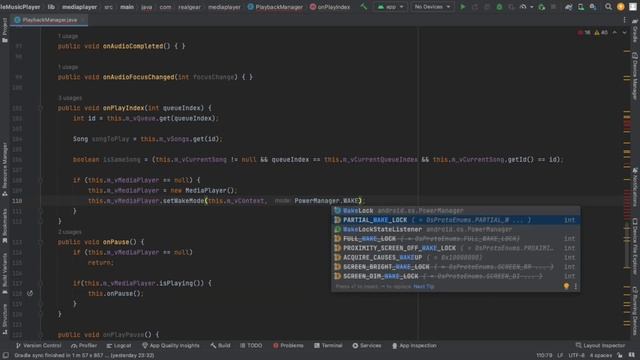Open the Layout Inspector tool window

pyautogui.click(x=600, y=345)
